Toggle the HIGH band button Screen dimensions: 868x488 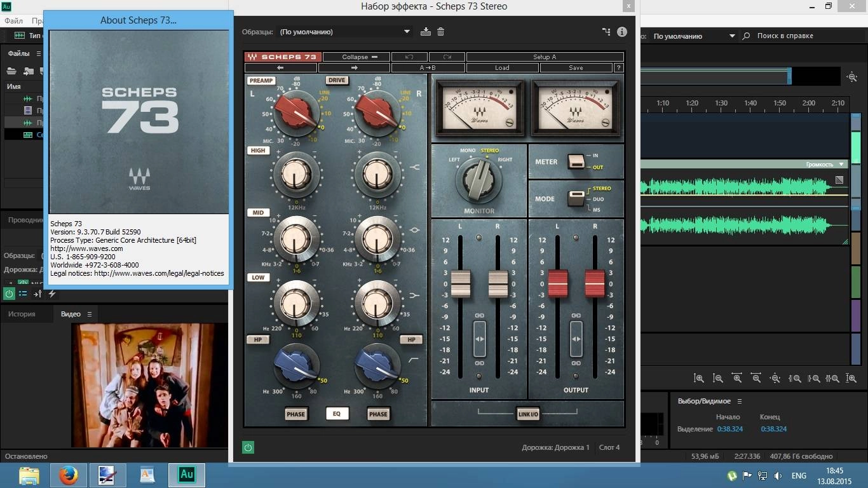258,151
